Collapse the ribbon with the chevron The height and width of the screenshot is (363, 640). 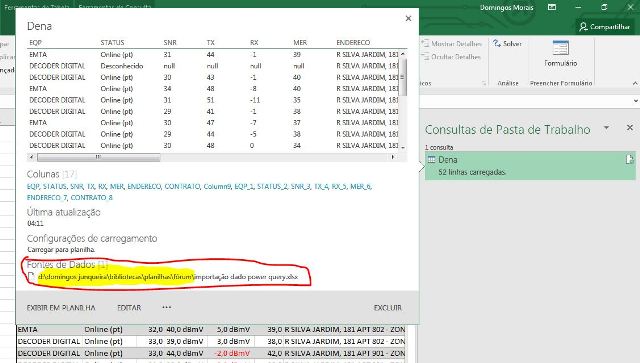[x=635, y=83]
